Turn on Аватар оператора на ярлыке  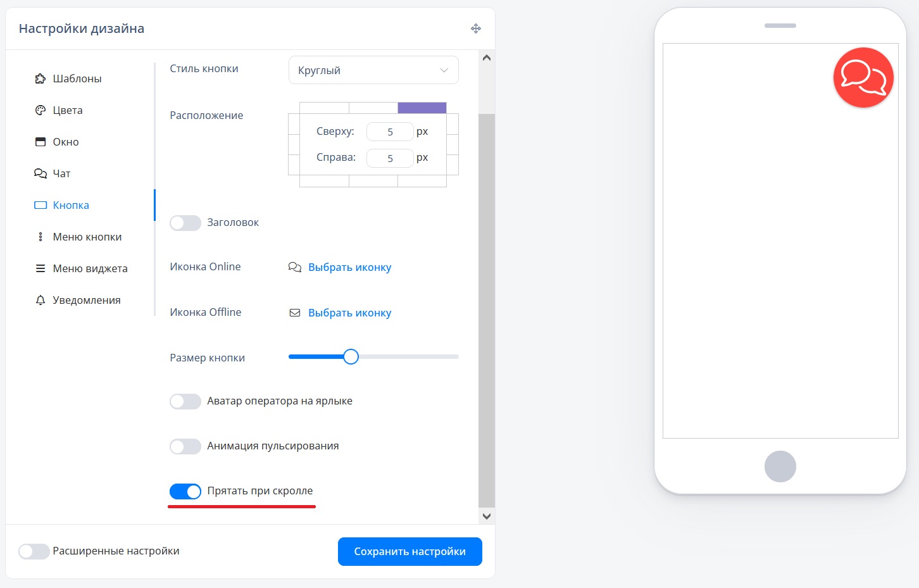(185, 401)
